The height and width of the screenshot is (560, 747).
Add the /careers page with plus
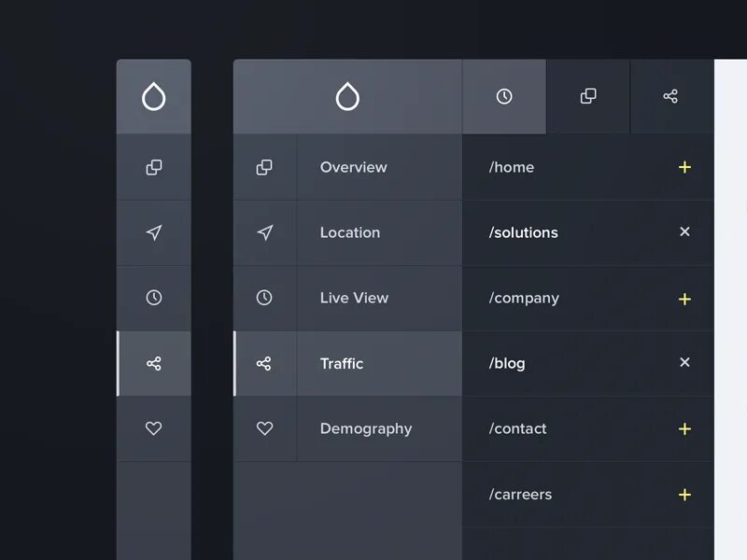point(684,495)
